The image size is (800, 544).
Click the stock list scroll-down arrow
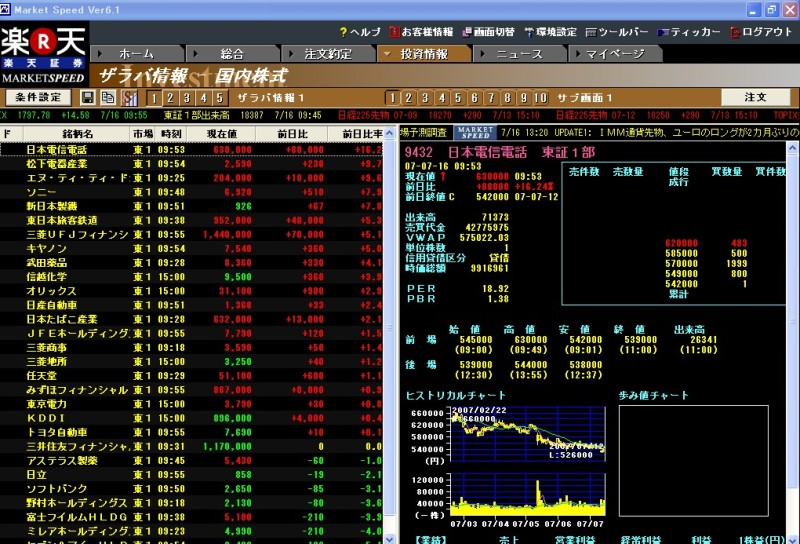point(390,539)
